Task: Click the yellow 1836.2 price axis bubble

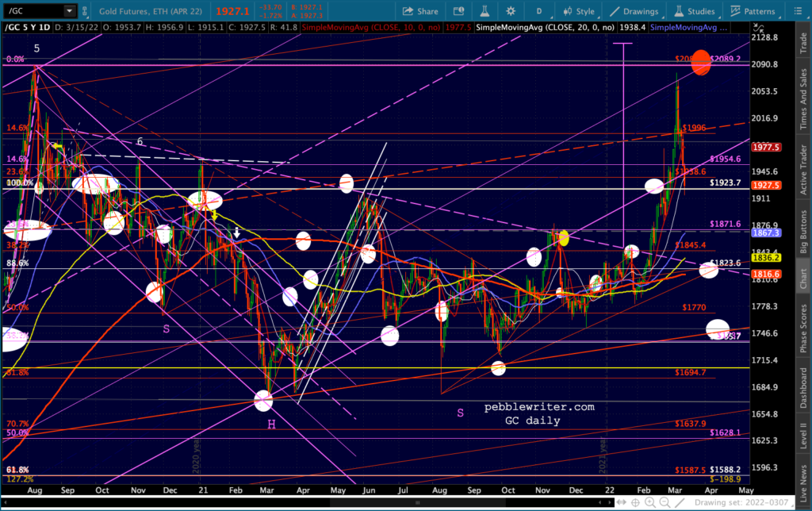Action: (x=766, y=258)
